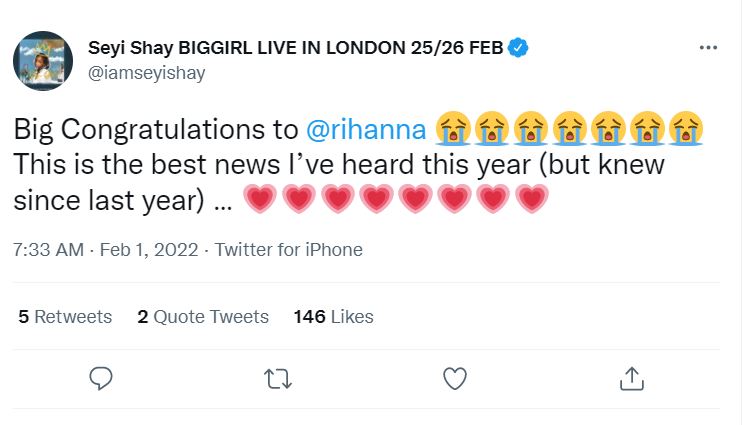The image size is (750, 425).
Task: Click the reply speech bubble icon
Action: [100, 377]
